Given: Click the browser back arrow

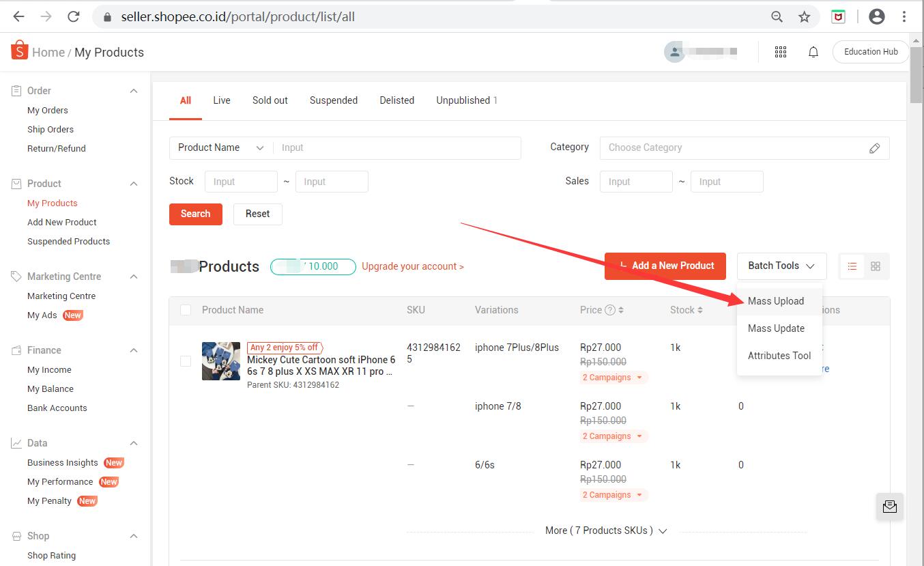Looking at the screenshot, I should coord(18,16).
